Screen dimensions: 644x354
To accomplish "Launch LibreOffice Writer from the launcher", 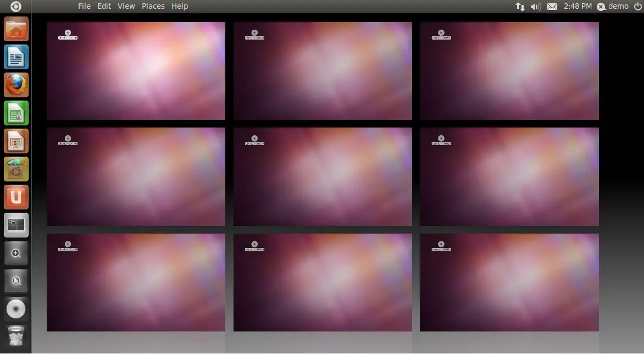I will pos(16,57).
